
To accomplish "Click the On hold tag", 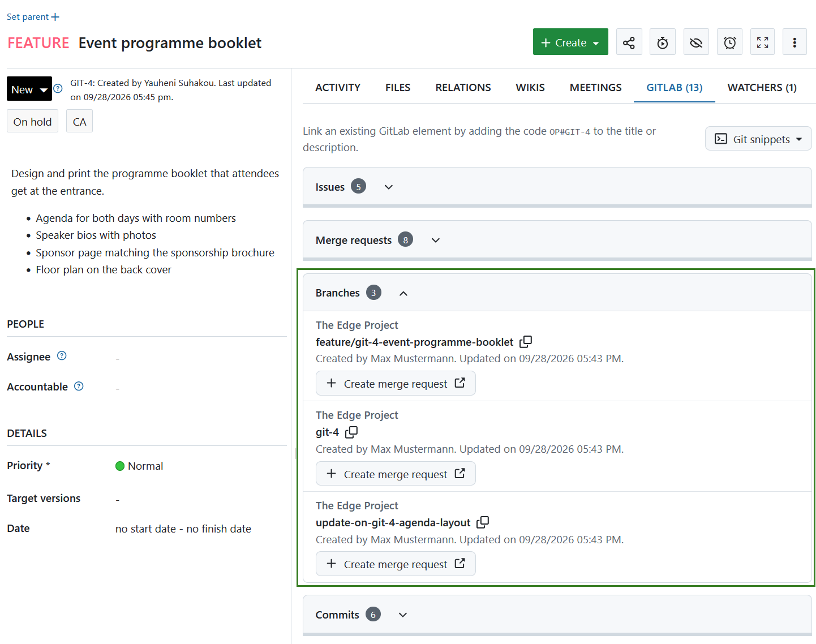I will 32,121.
